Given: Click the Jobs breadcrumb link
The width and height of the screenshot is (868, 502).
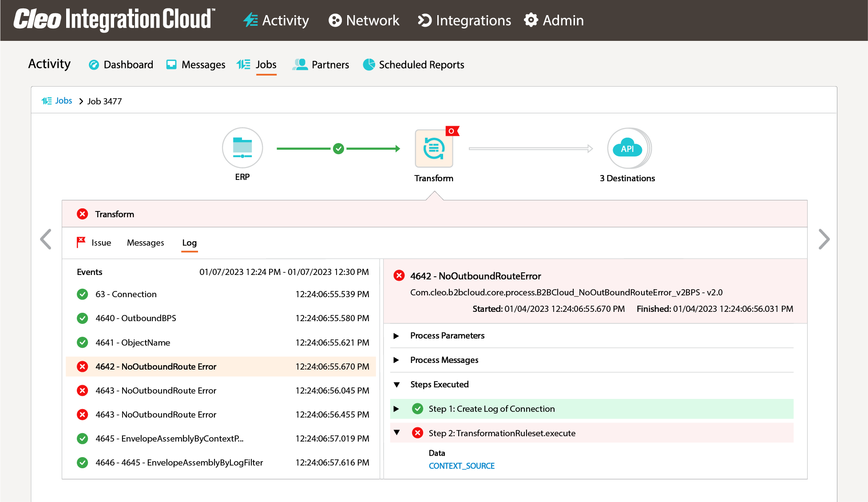Looking at the screenshot, I should coord(63,101).
